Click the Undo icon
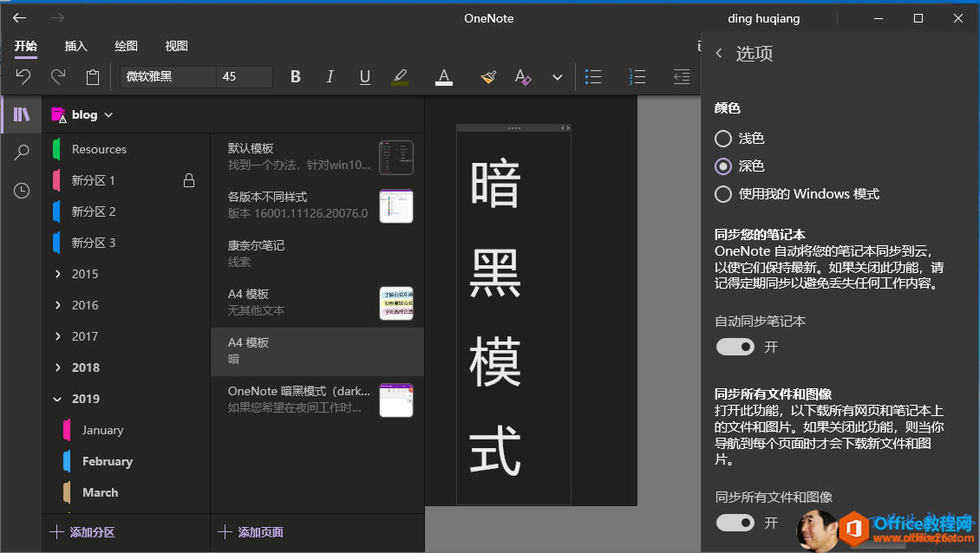 (22, 76)
